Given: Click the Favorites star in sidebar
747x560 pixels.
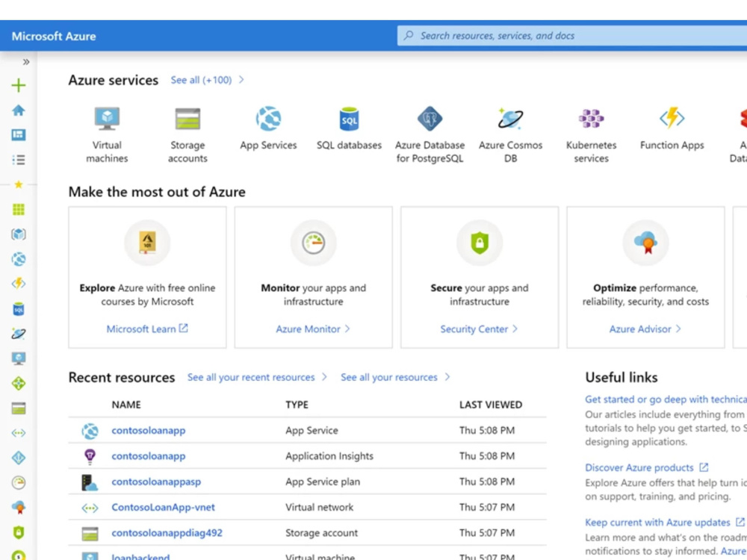Looking at the screenshot, I should pos(19,184).
